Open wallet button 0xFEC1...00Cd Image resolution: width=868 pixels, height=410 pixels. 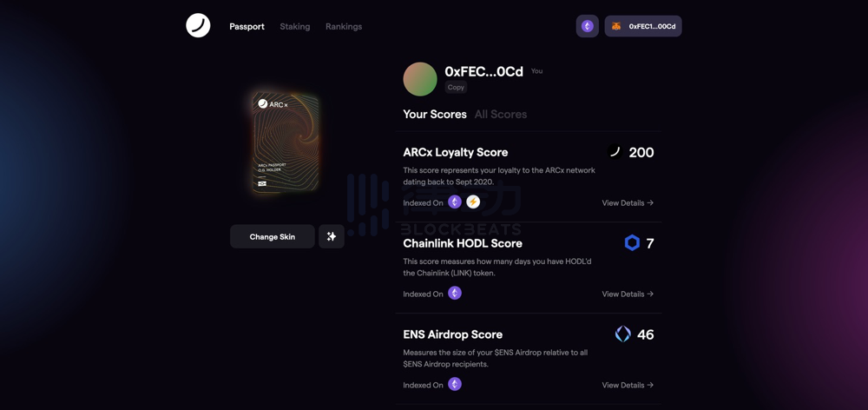(x=642, y=26)
